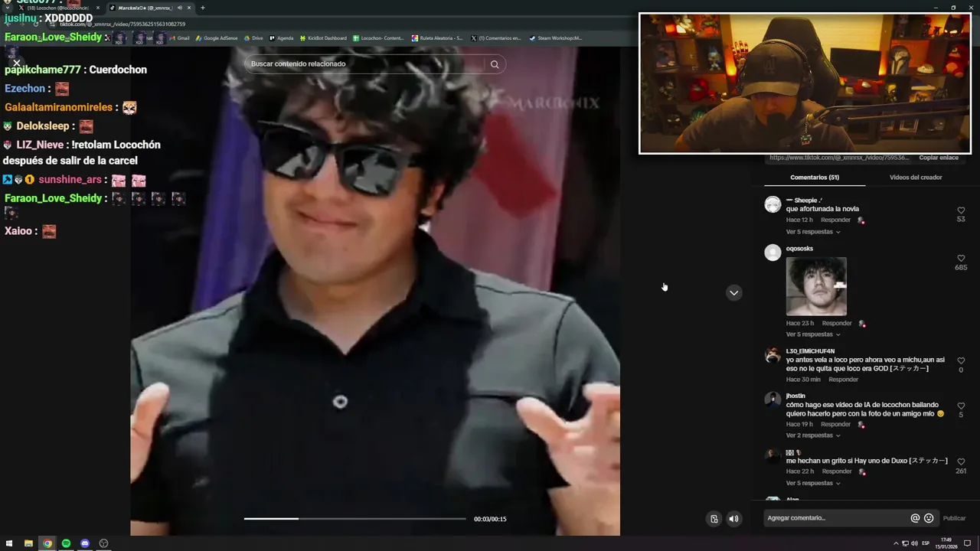Image resolution: width=980 pixels, height=551 pixels.
Task: Click the @ mention icon in comment box
Action: pyautogui.click(x=915, y=518)
